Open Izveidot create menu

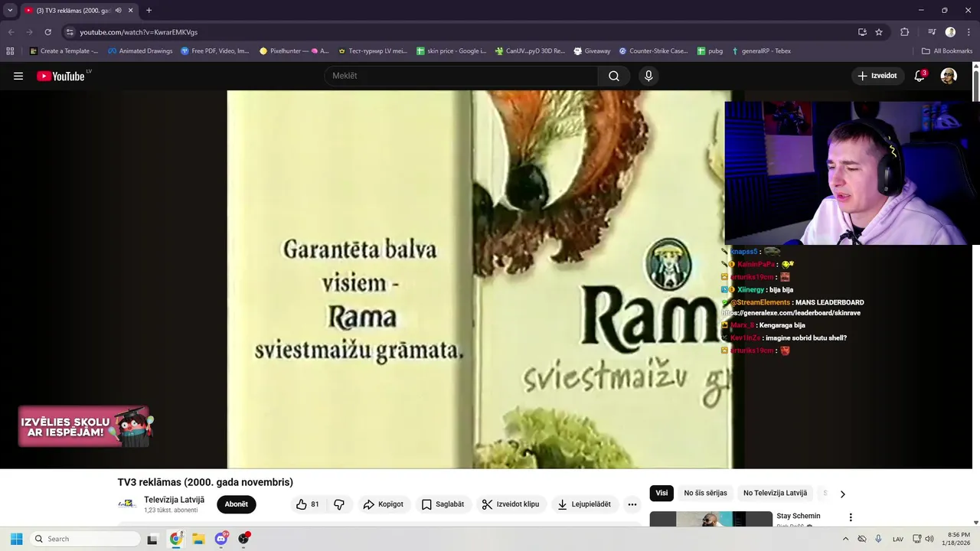pos(878,76)
